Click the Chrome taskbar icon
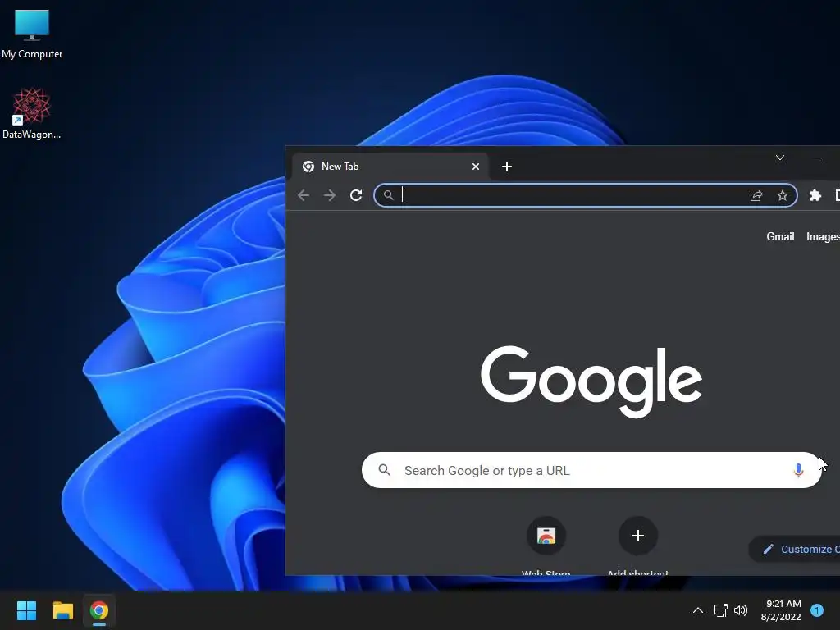Screen dimensions: 840x630 pos(99,610)
